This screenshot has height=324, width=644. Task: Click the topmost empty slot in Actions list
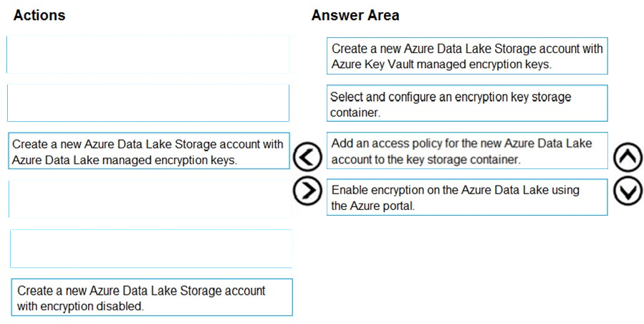148,54
